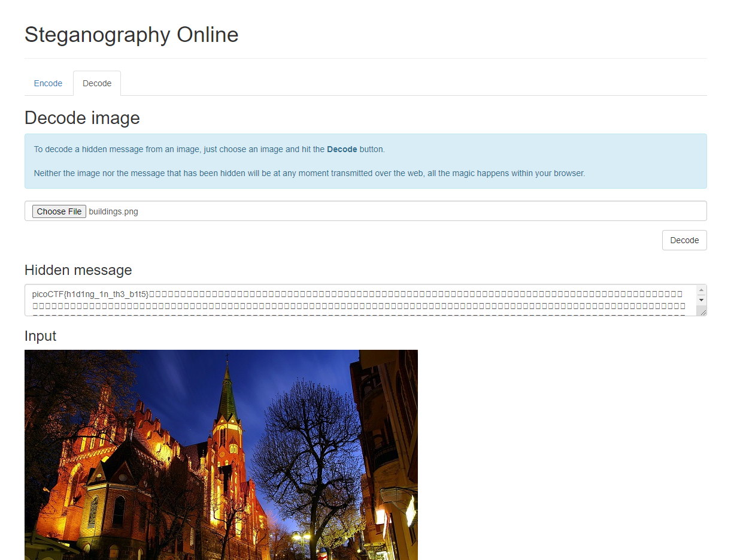737x560 pixels.
Task: Click the privacy note starting with 'Neither the image'
Action: pos(309,173)
